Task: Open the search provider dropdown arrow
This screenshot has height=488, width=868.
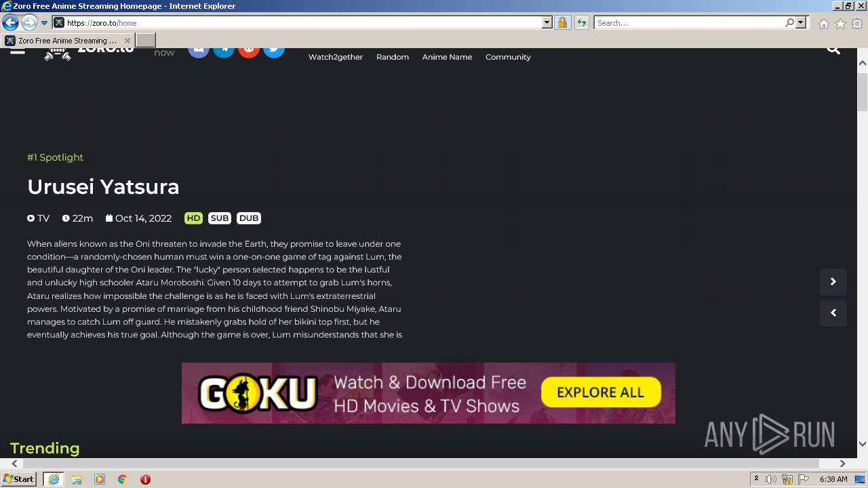Action: click(801, 23)
